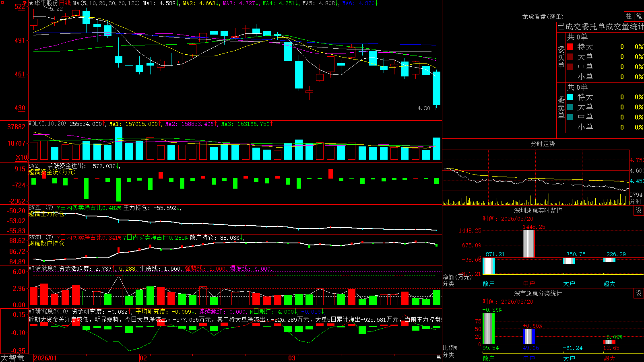This screenshot has width=644, height=362.
Task: Click the 龙虎看盘(逐单) panel title
Action: coord(543,16)
